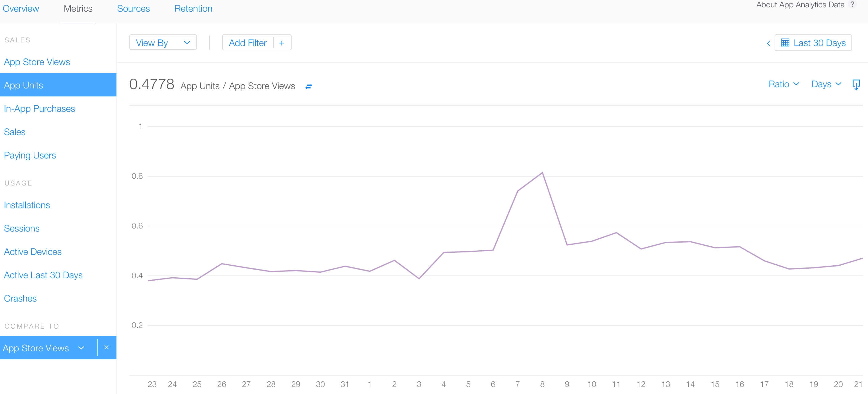Select Paying Users metric
The height and width of the screenshot is (394, 868).
point(30,155)
